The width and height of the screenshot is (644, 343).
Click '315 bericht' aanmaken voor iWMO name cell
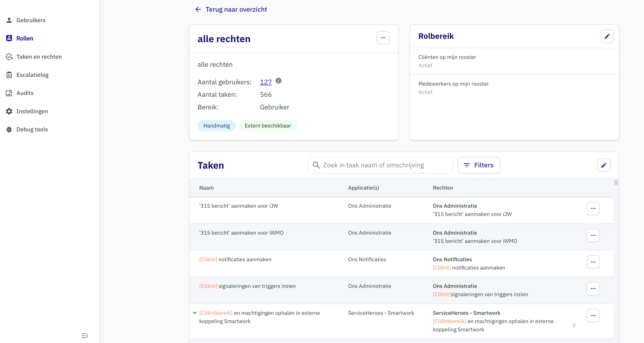(241, 233)
